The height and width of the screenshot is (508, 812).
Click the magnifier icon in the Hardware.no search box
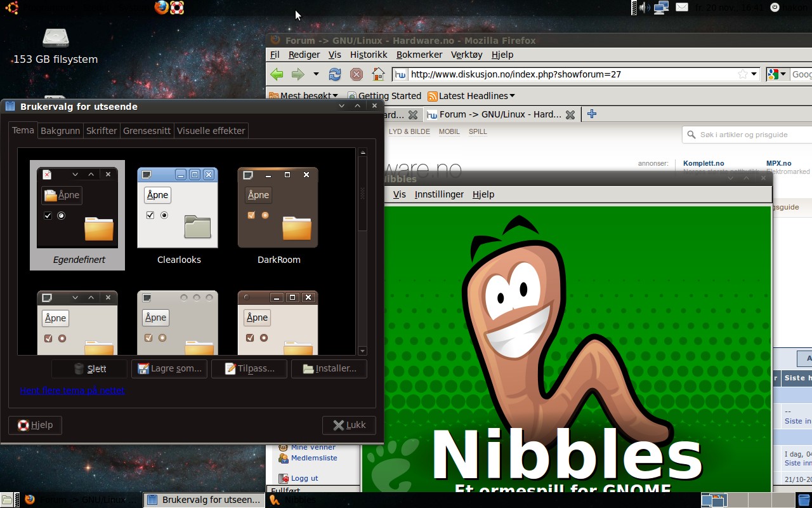click(x=692, y=135)
